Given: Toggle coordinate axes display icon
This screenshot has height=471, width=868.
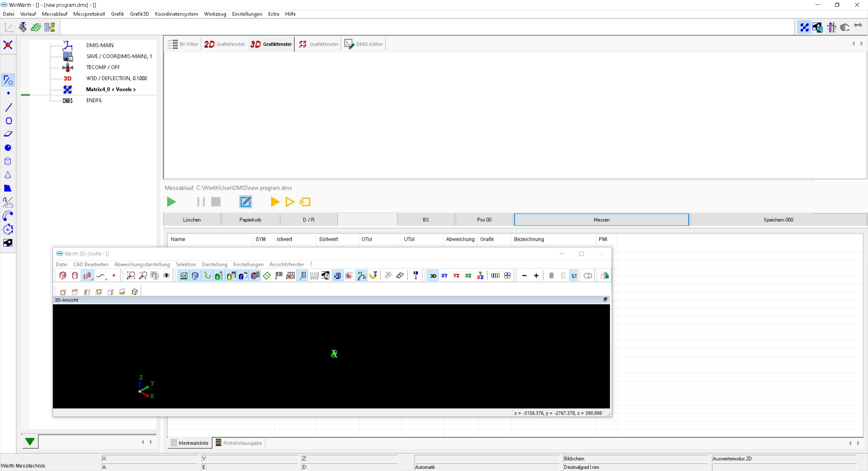Looking at the screenshot, I should tap(361, 276).
